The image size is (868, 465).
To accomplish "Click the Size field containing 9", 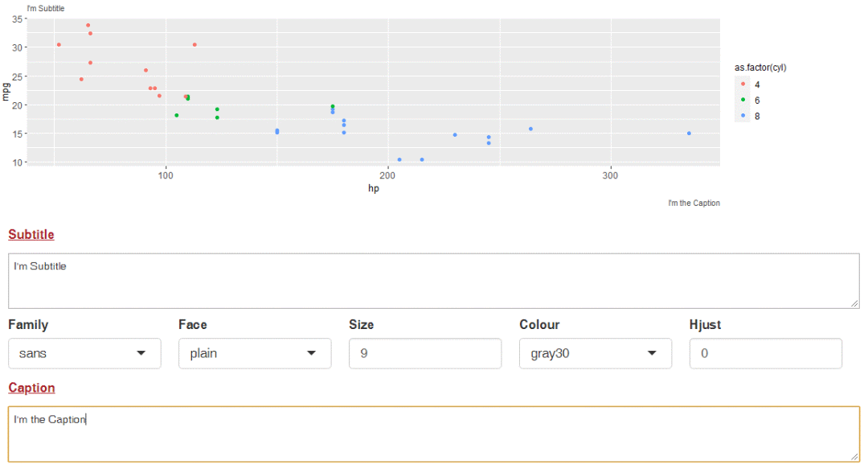I will (x=425, y=354).
